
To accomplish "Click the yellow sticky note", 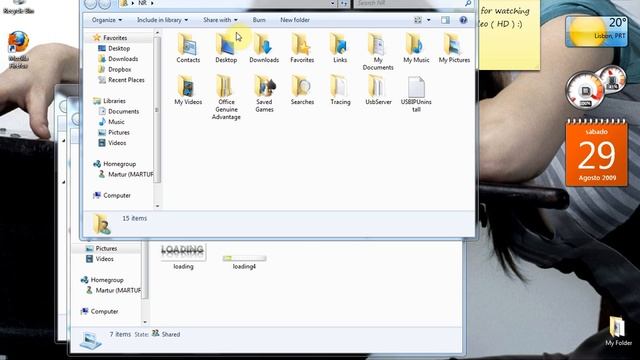I will click(x=508, y=35).
